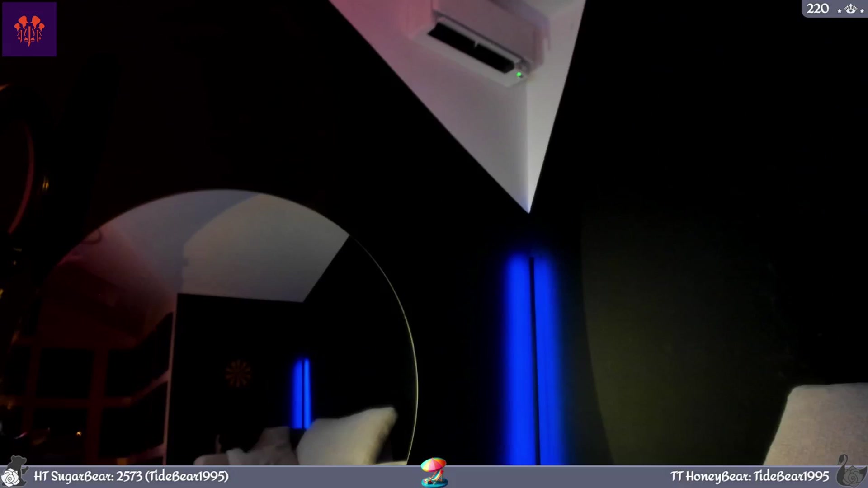
Task: Click the viewer count 220
Action: point(818,9)
